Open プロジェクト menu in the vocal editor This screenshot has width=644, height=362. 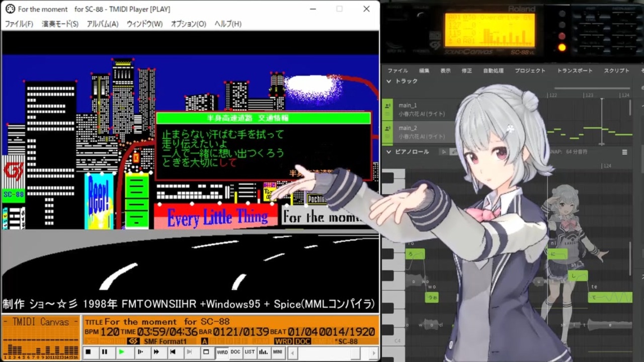pyautogui.click(x=530, y=71)
